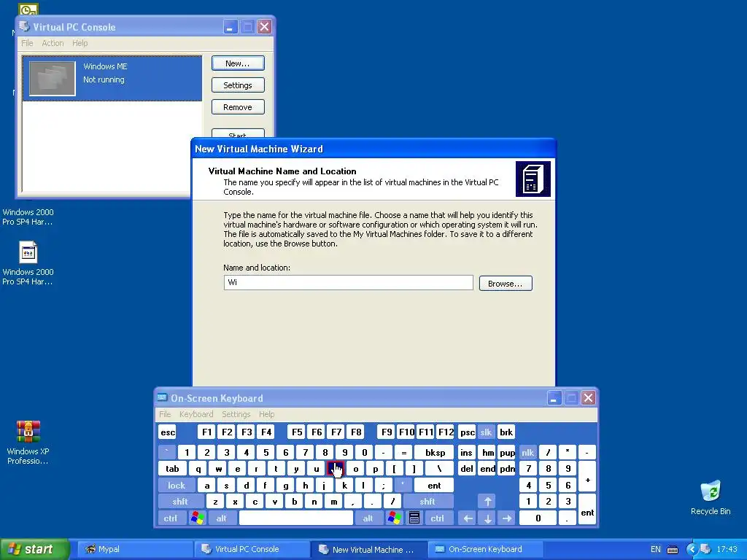Toggle the nlk num lock key
Viewport: 747px width, 560px height.
coord(528,452)
